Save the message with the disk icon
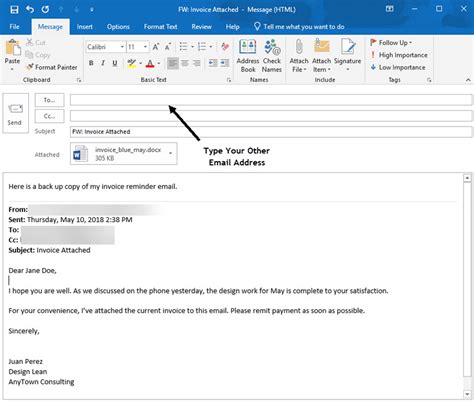 click(x=14, y=9)
